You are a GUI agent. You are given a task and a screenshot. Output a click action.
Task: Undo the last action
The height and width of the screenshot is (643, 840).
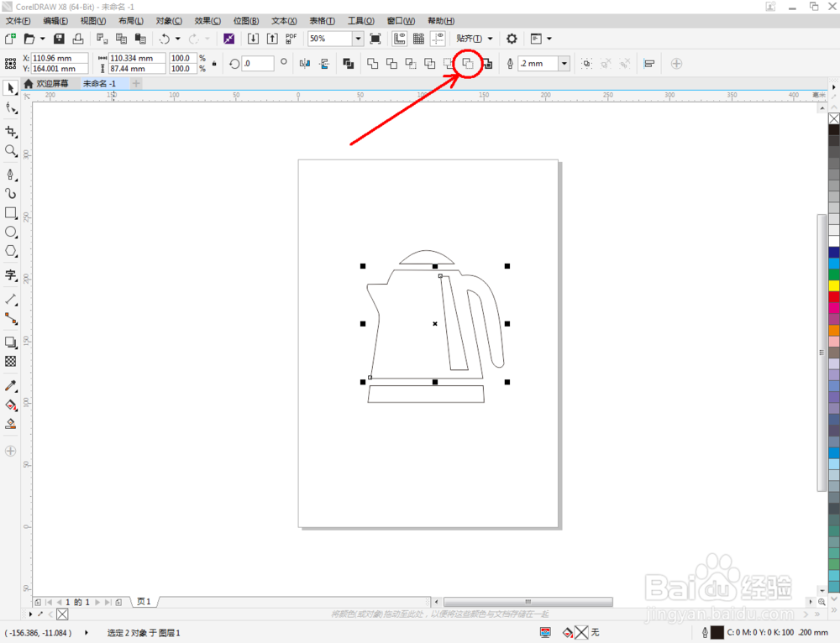165,39
